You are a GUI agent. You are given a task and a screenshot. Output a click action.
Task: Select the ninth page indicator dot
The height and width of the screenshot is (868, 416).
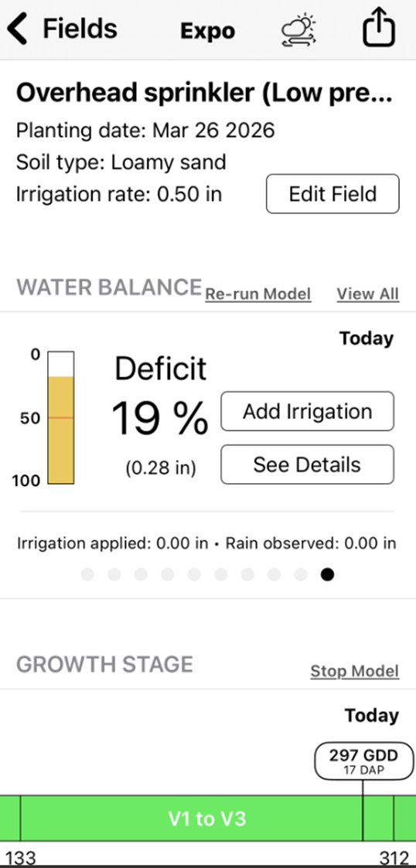pyautogui.click(x=301, y=574)
